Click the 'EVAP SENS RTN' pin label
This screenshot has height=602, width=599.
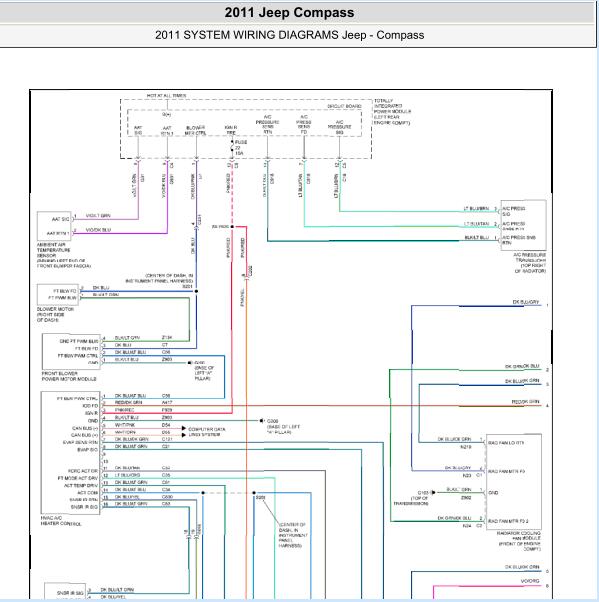coord(80,442)
